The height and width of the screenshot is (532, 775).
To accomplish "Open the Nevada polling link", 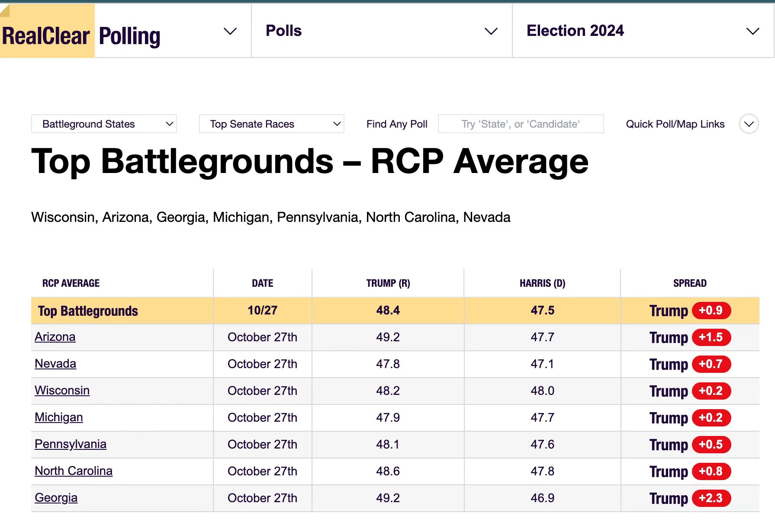I will 55,364.
